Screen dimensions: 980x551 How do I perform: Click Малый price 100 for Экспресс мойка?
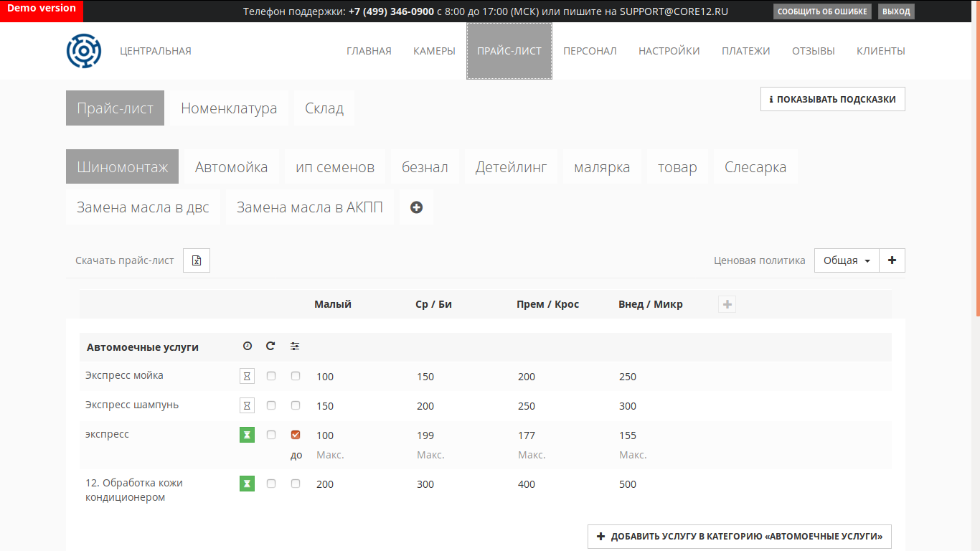coord(325,377)
